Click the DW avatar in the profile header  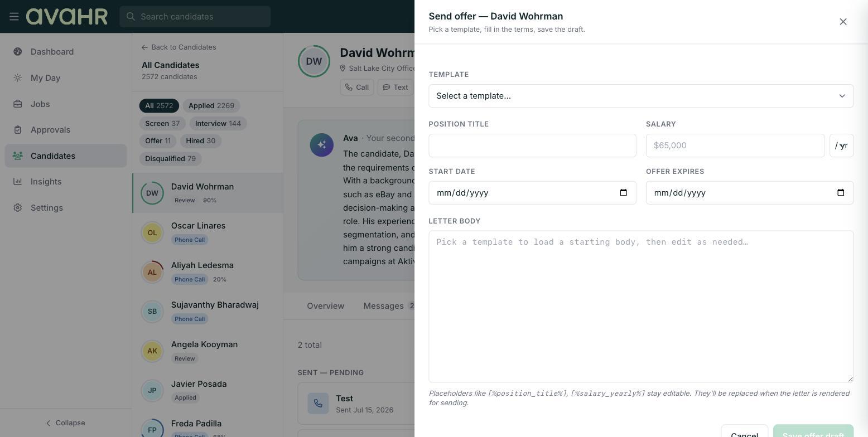tap(314, 61)
